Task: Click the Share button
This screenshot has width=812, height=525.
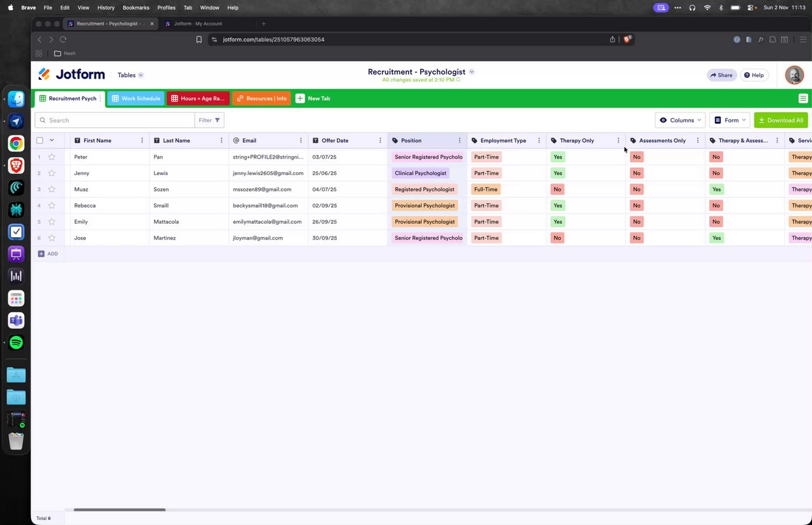Action: click(x=721, y=75)
